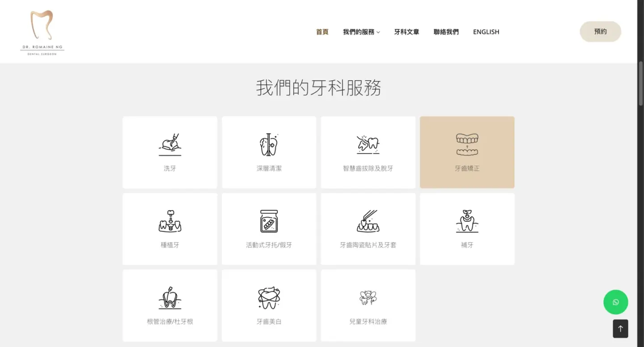Select the 活動式牙托/假牙 denture jar icon
The width and height of the screenshot is (644, 347).
(x=269, y=221)
